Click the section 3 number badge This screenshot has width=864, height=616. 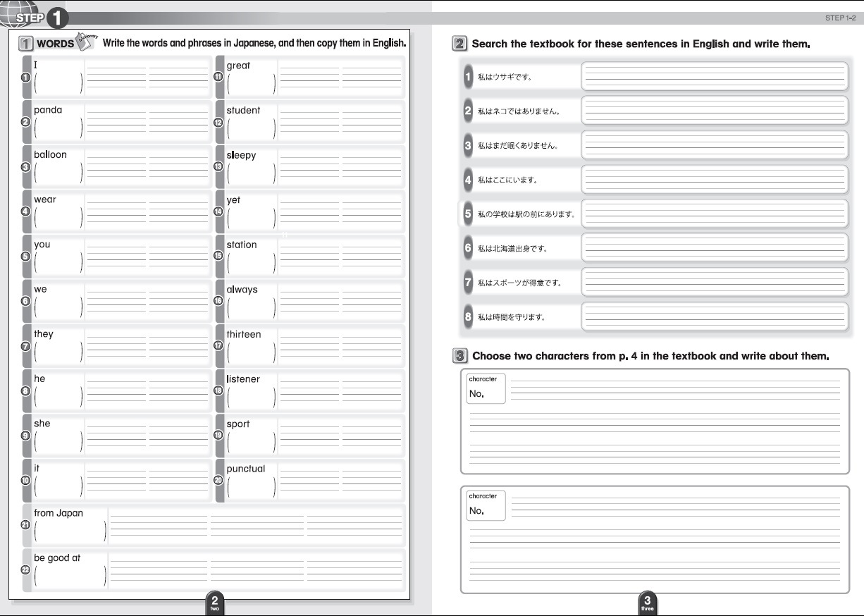point(459,356)
